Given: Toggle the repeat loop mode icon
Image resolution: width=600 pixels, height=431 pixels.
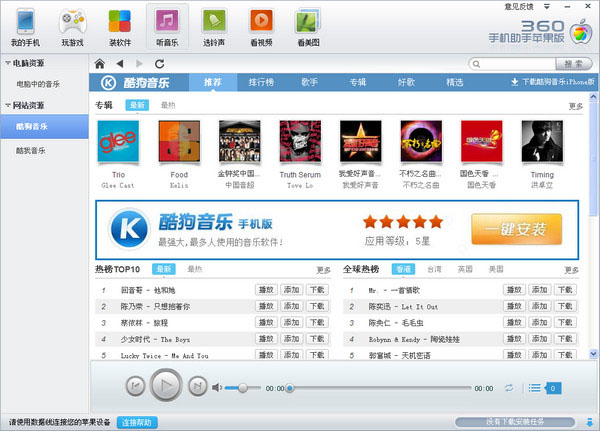Looking at the screenshot, I should pos(509,388).
